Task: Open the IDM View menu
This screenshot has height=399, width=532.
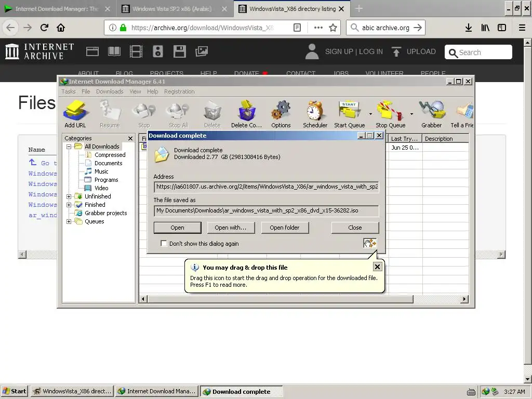Action: coord(135,91)
